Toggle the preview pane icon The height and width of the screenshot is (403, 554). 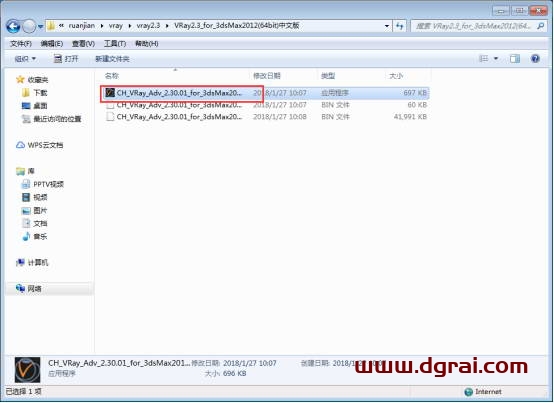click(x=515, y=59)
